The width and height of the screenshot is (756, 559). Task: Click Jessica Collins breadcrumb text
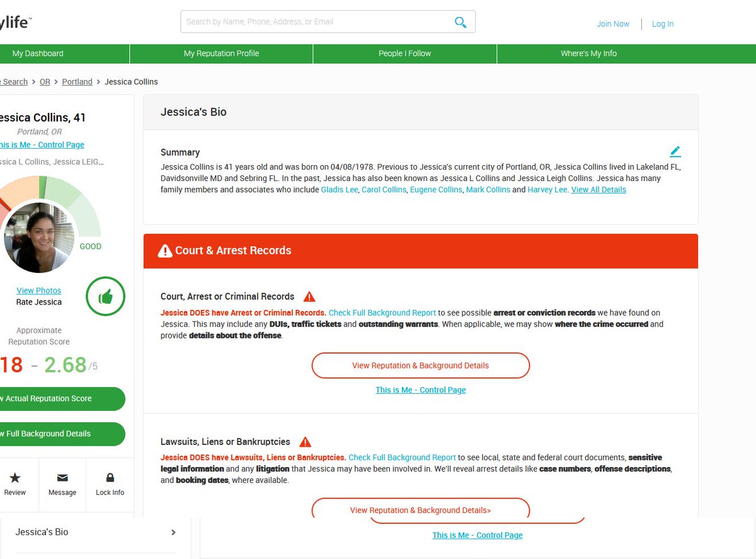coord(131,82)
